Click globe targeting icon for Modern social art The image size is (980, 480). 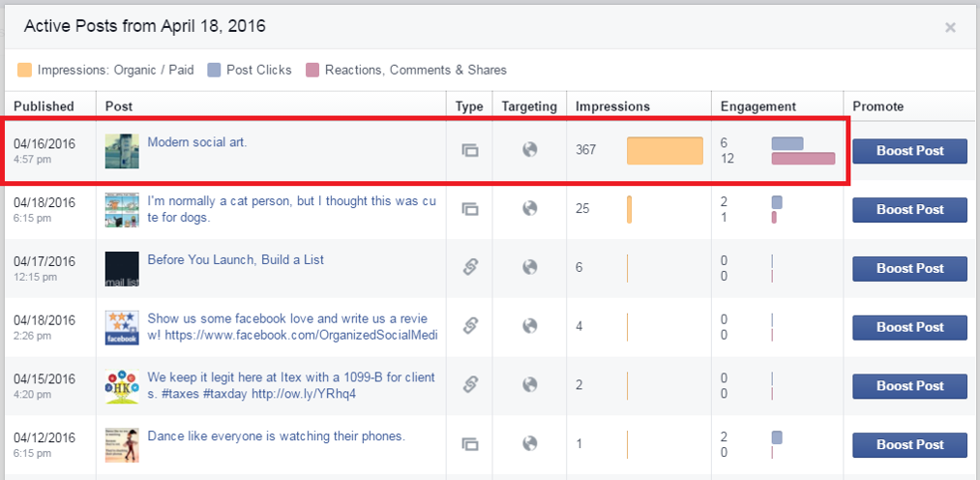(x=530, y=149)
